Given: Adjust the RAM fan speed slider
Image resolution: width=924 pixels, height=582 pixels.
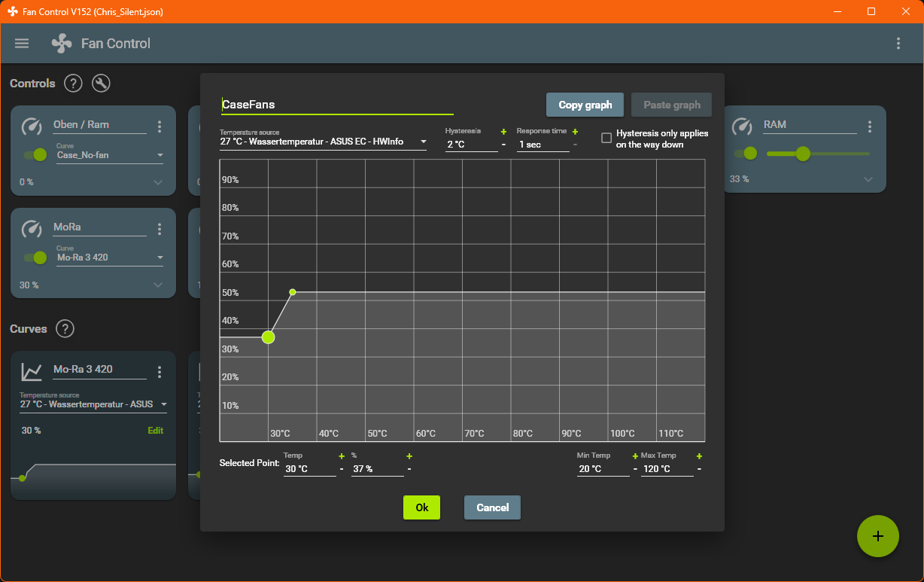Looking at the screenshot, I should [x=818, y=154].
